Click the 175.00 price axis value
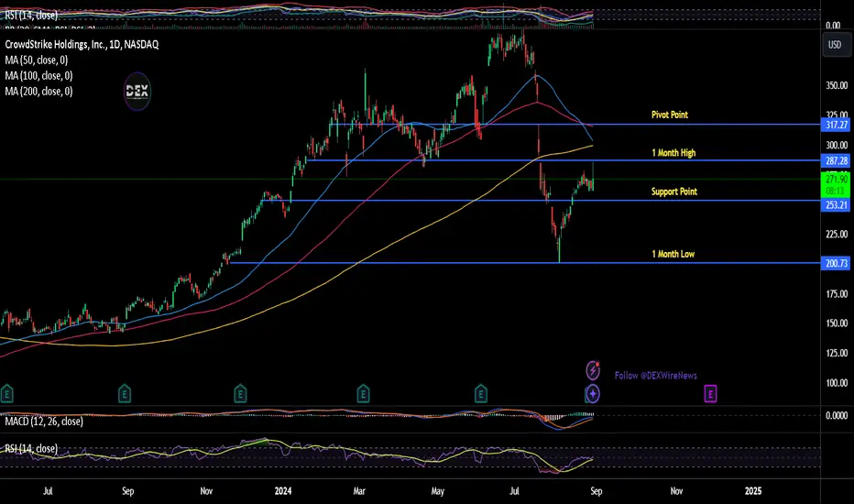The height and width of the screenshot is (504, 854). coord(837,293)
